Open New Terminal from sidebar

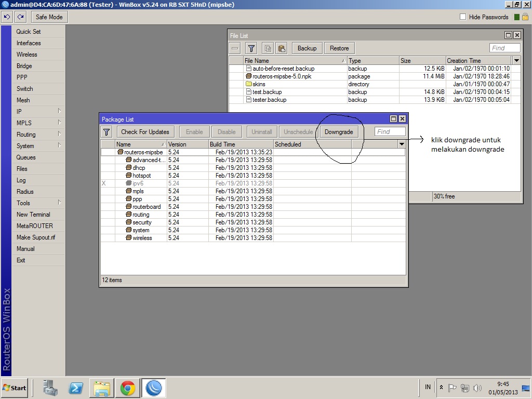[33, 215]
